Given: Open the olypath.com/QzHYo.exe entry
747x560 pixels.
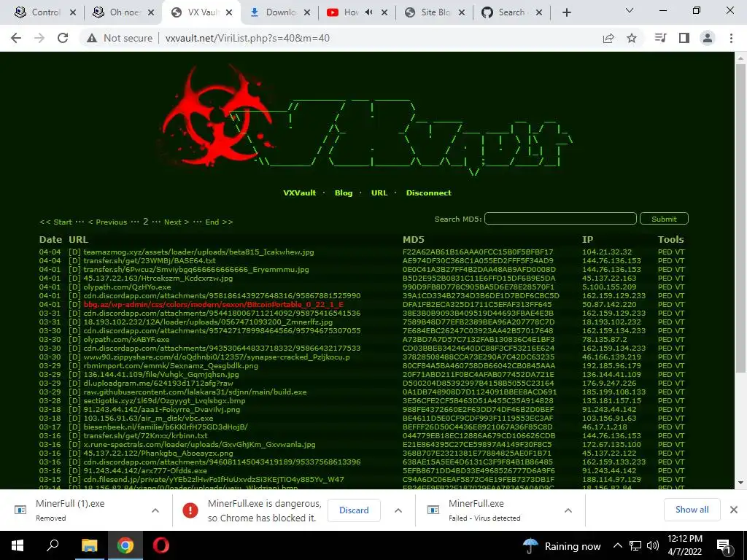Looking at the screenshot, I should (127, 287).
